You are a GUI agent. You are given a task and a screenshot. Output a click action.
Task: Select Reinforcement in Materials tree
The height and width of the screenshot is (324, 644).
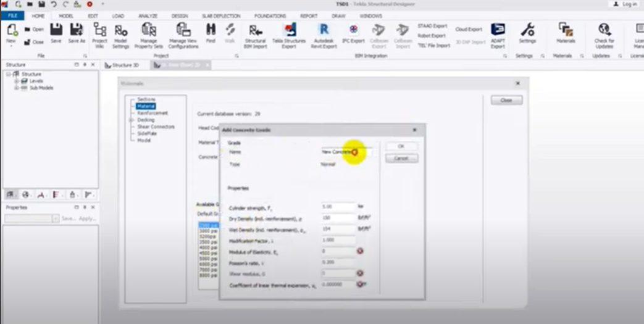153,113
